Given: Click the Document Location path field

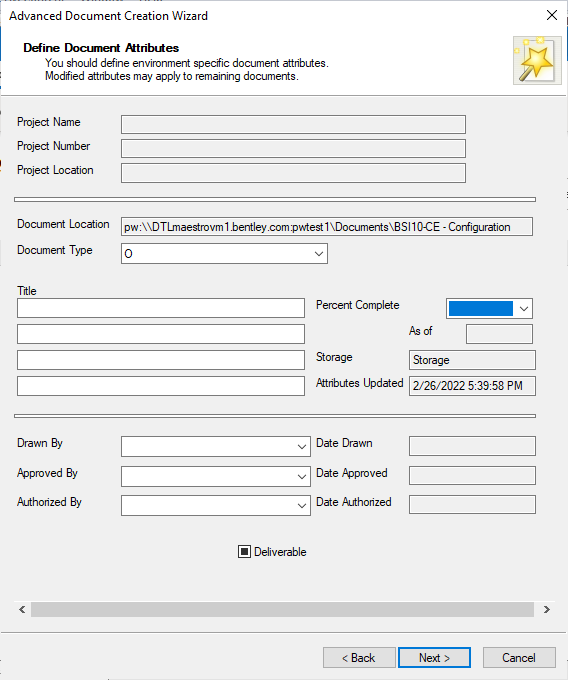Looking at the screenshot, I should coord(327,227).
